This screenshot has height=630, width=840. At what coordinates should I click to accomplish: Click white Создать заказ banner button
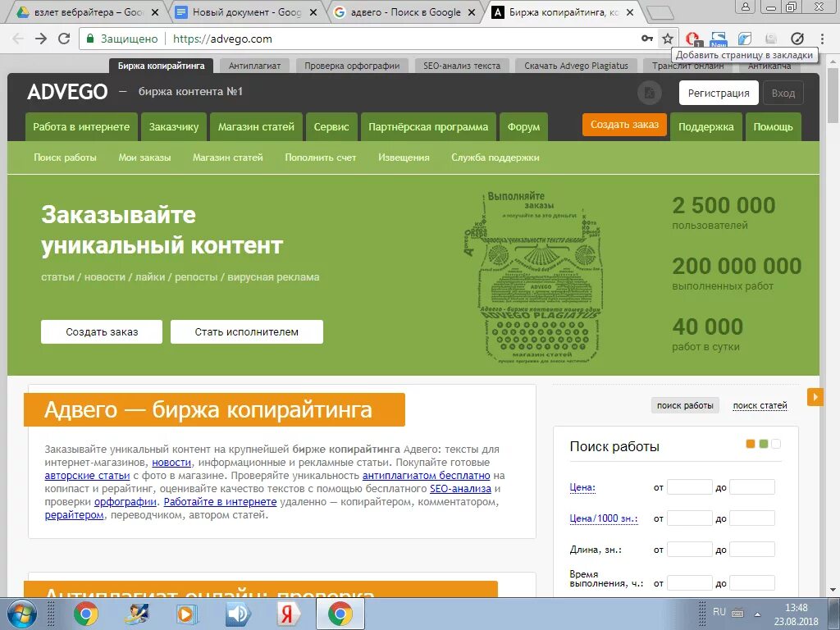pyautogui.click(x=101, y=331)
